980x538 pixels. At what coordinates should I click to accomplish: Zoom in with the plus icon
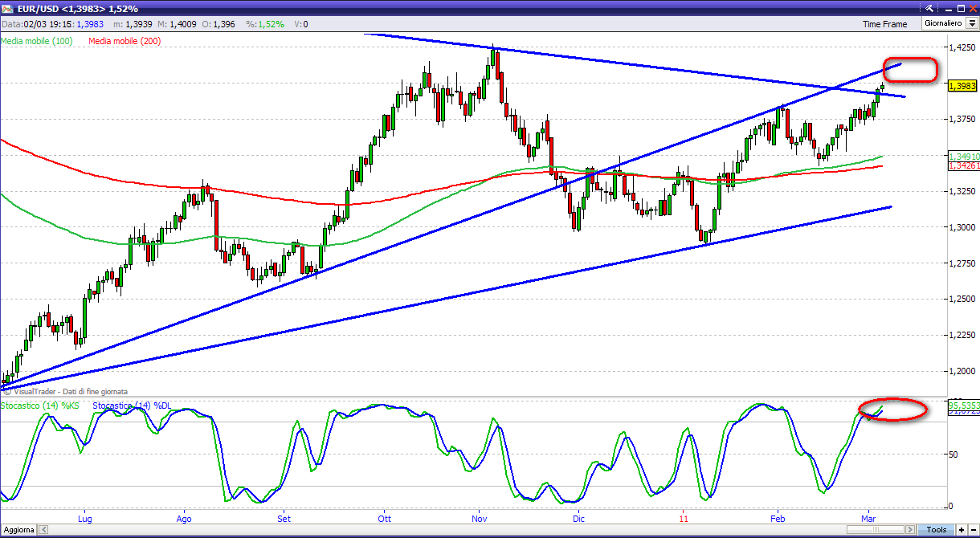click(961, 530)
